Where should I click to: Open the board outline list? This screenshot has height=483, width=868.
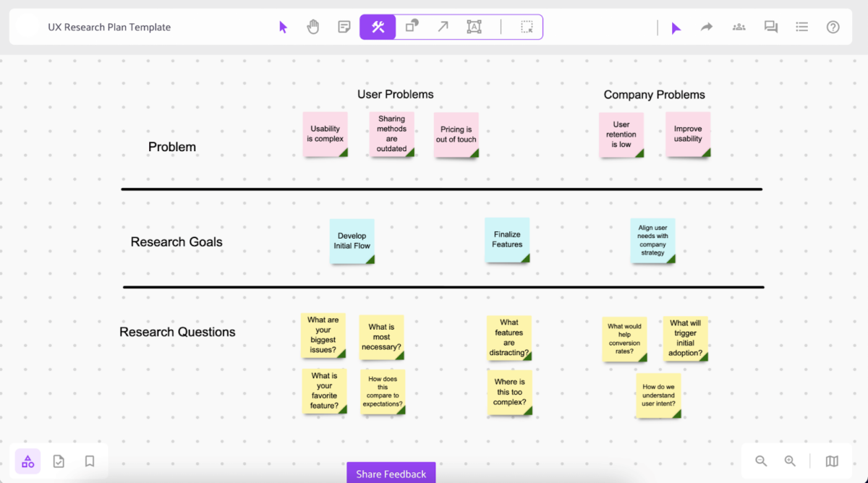tap(801, 27)
